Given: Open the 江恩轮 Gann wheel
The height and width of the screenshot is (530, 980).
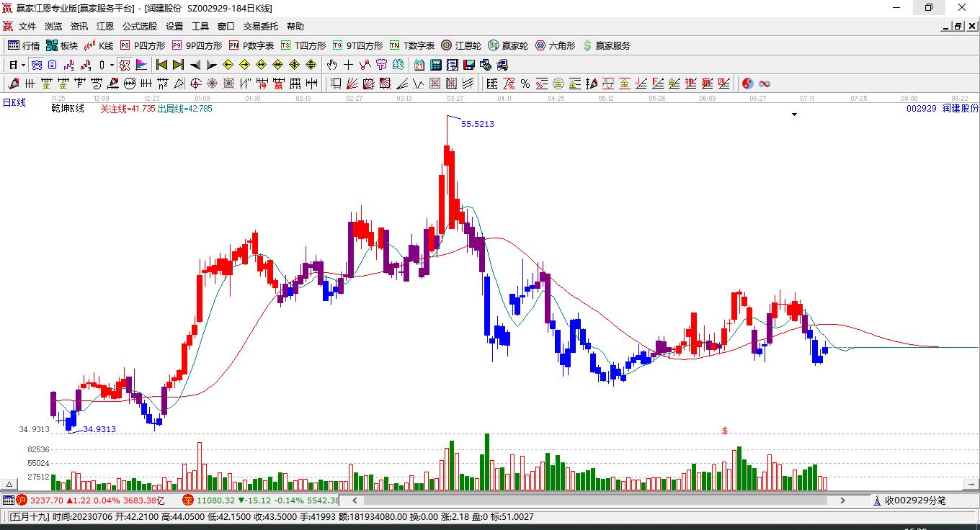Looking at the screenshot, I should pos(461,45).
